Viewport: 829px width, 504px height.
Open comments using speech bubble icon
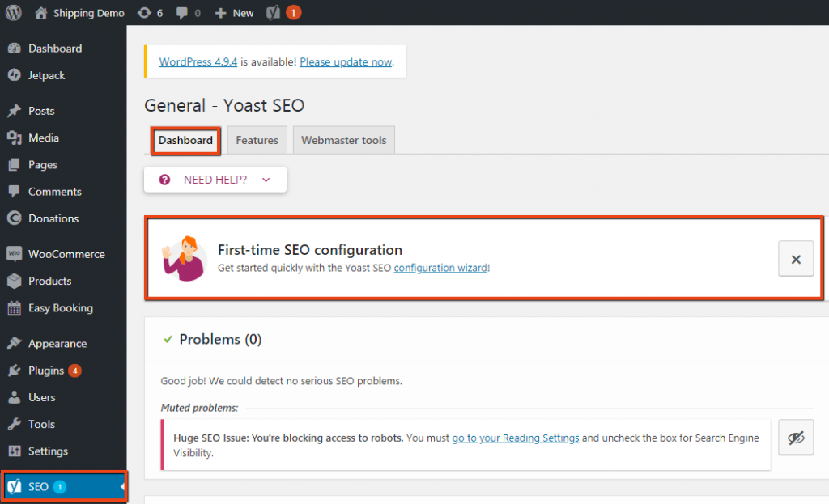(x=180, y=12)
